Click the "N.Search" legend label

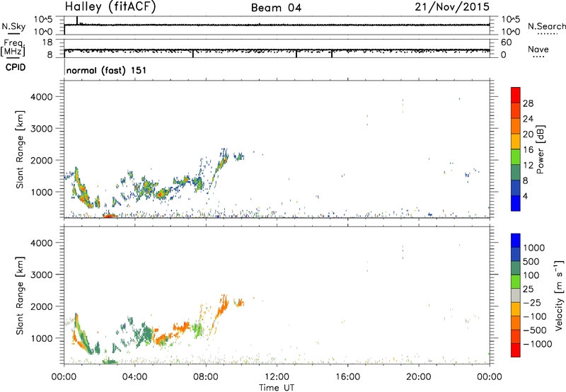click(547, 26)
